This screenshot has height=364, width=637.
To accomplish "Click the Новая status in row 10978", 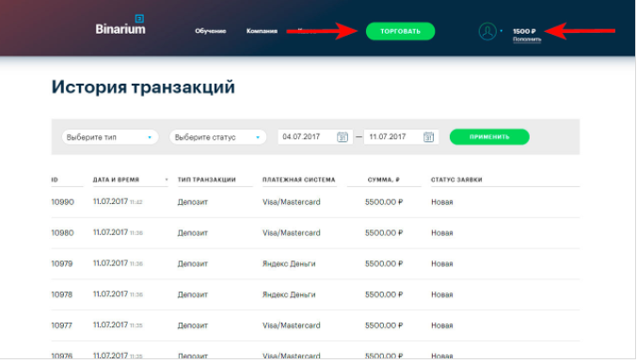I will 442,294.
